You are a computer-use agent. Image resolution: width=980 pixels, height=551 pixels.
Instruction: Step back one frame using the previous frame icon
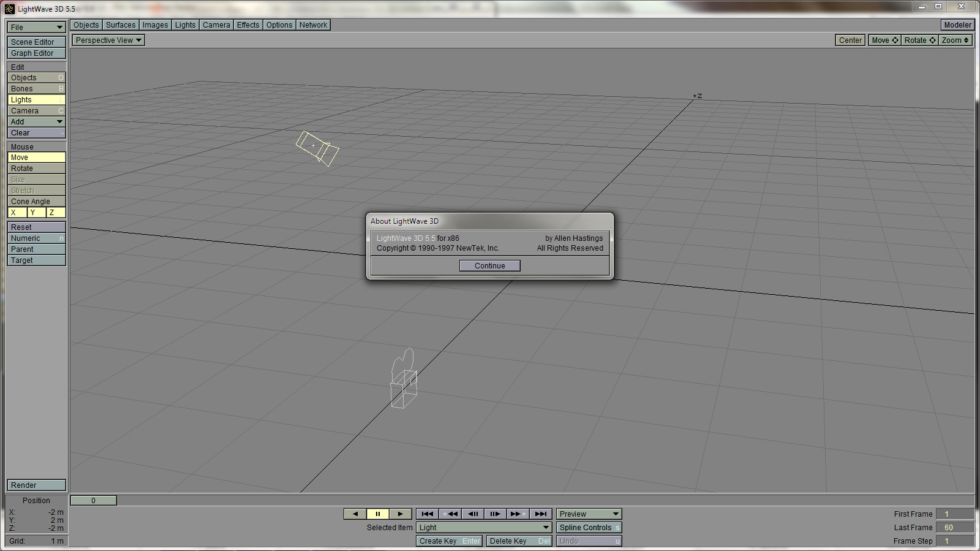473,514
